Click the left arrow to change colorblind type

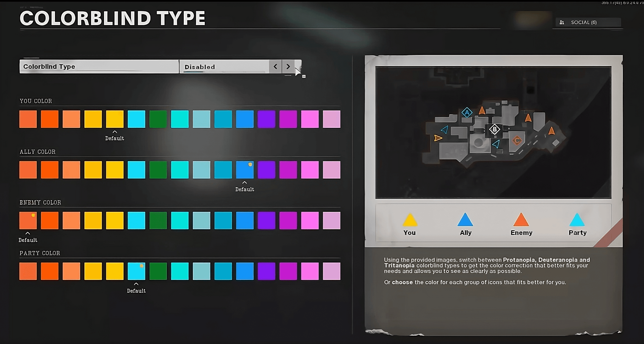coord(276,67)
